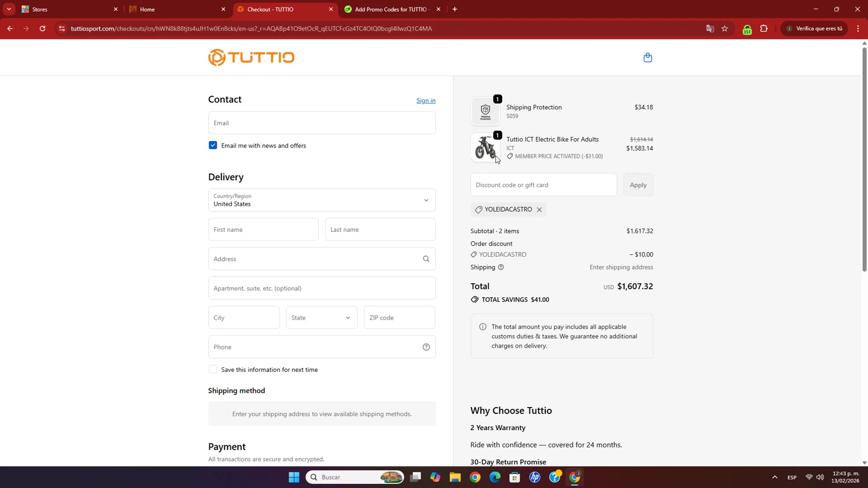Launch Google Chrome from the taskbar
Viewport: 868px width, 488px height.
point(475,477)
